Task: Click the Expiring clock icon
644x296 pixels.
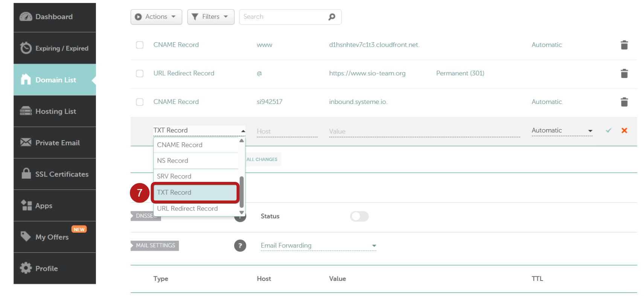Action: [26, 48]
